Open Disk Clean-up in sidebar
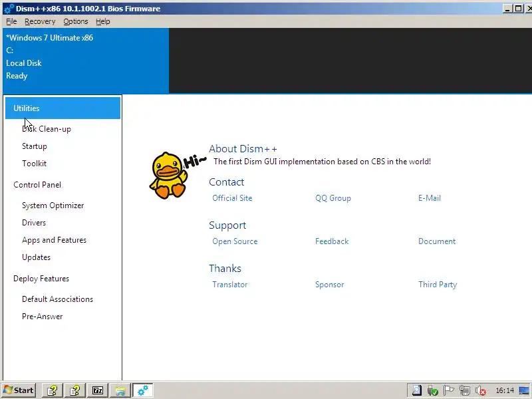 pyautogui.click(x=47, y=129)
